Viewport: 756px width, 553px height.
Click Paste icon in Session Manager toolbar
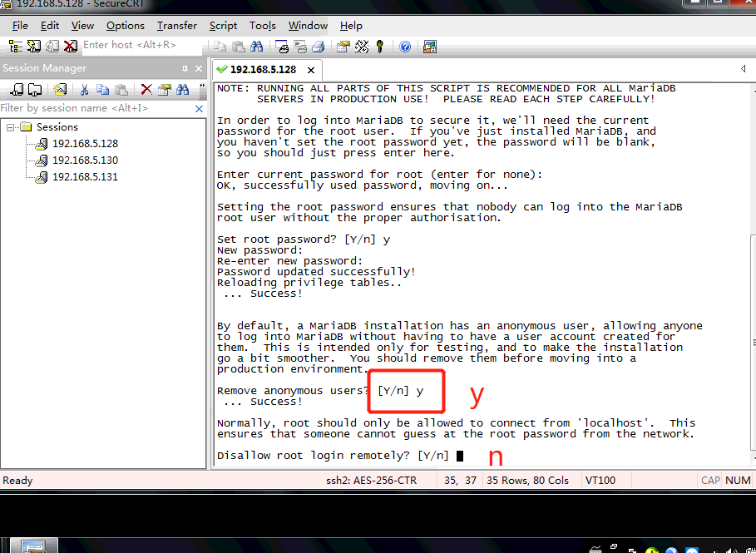(121, 89)
